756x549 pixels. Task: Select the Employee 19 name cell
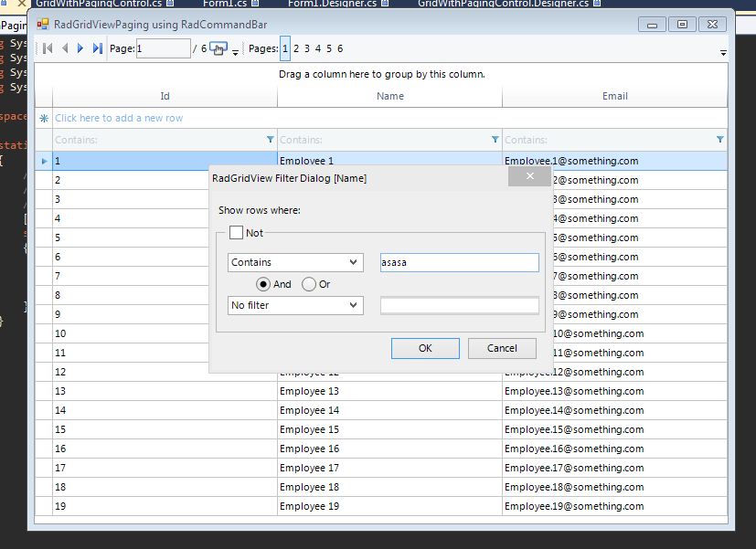(x=389, y=506)
